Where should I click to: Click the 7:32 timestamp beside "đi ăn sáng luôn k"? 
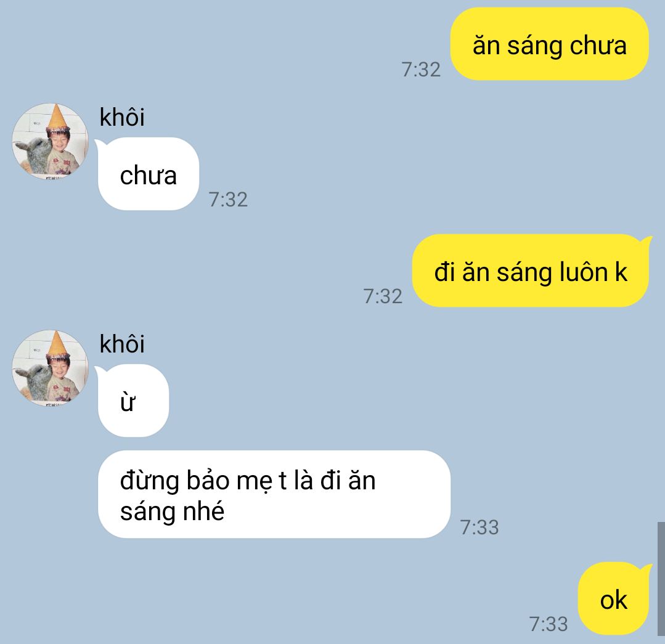[x=383, y=296]
